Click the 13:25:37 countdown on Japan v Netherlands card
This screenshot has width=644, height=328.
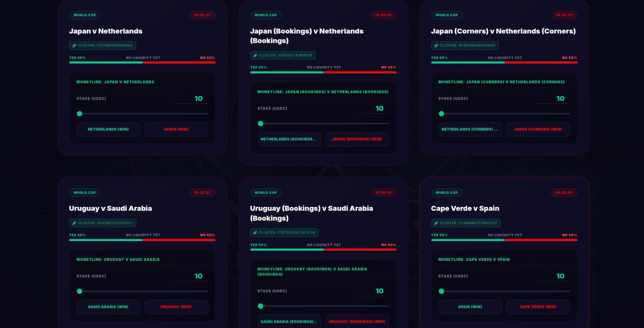click(x=202, y=15)
